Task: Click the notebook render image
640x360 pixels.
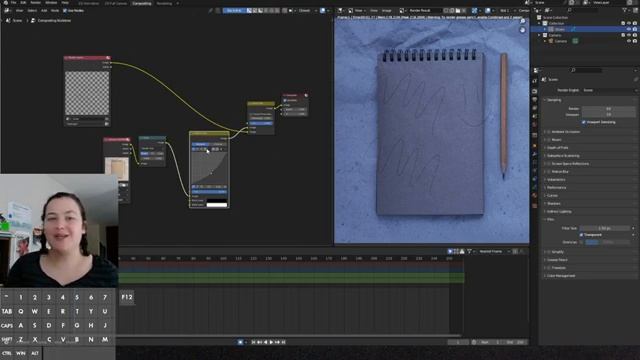Action: (x=431, y=131)
